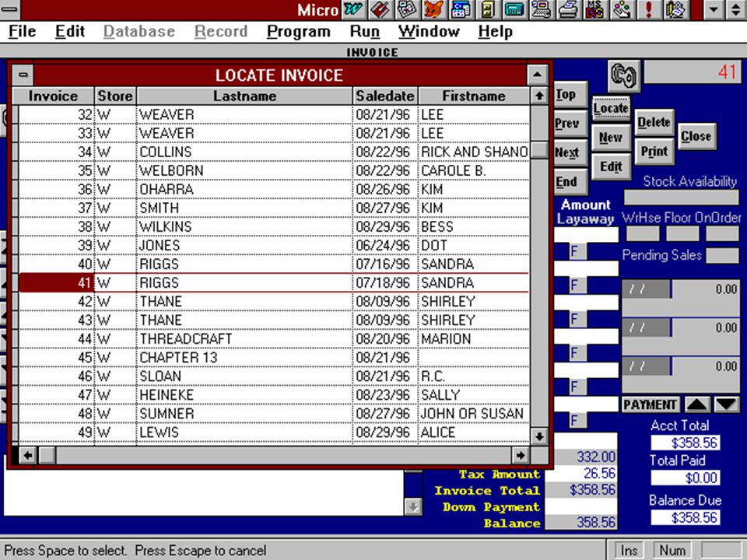Viewport: 747px width, 560px height.
Task: Click the invoice list scroll-down arrow
Action: 539,436
